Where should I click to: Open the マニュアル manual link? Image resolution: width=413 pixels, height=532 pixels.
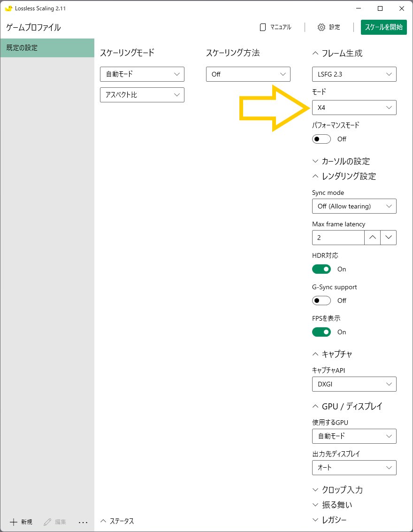(275, 27)
